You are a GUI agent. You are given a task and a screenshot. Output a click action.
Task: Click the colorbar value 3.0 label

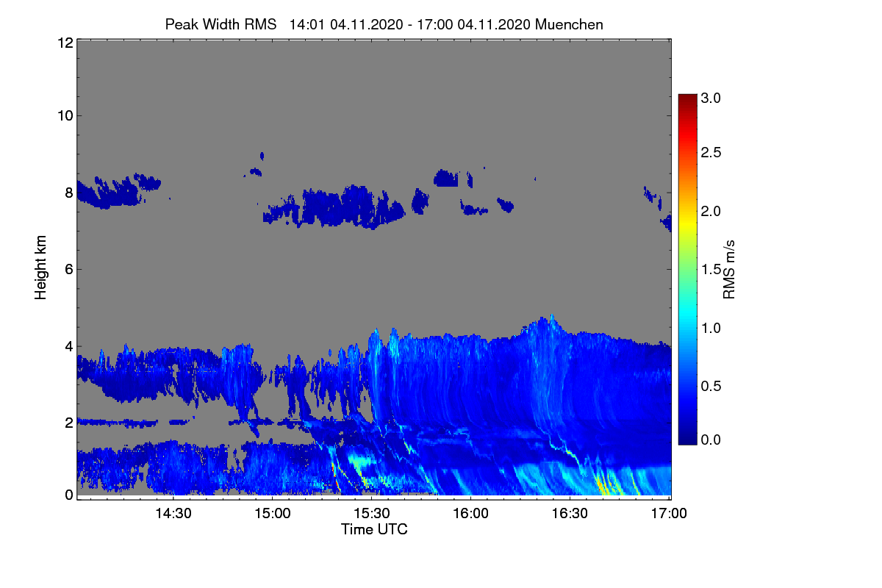coord(711,98)
